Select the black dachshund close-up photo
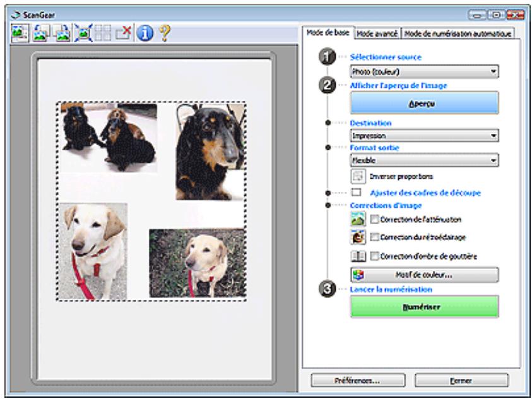Screen dimensions: 532x399 click(210, 152)
